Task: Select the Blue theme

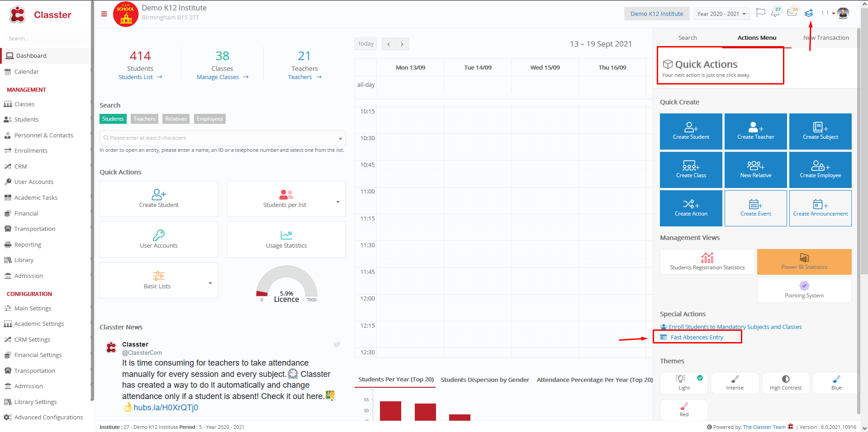Action: tap(836, 383)
